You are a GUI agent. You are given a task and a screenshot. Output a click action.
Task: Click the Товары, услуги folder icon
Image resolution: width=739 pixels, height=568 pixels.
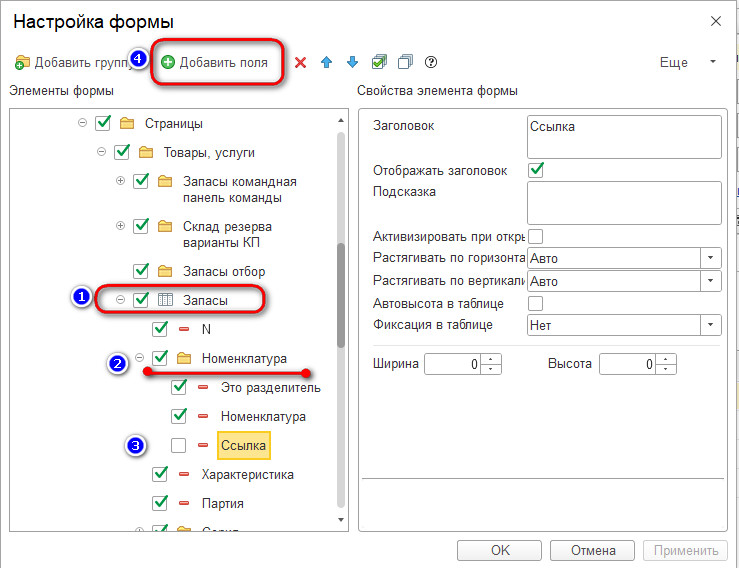(x=146, y=152)
